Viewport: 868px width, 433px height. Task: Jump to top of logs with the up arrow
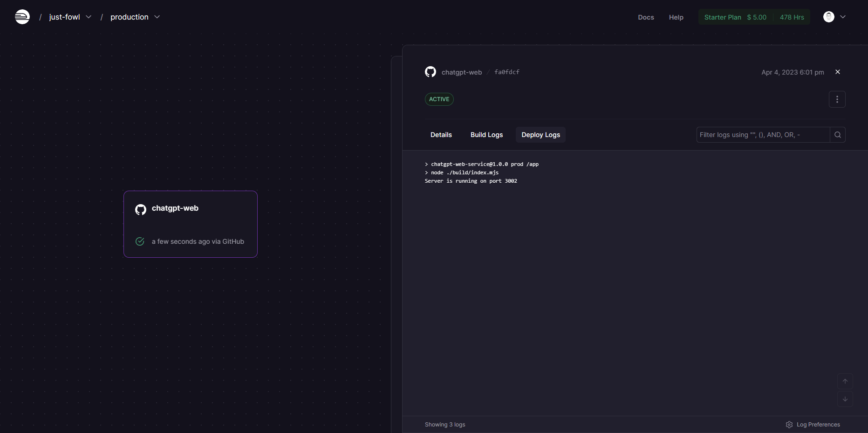pos(845,381)
